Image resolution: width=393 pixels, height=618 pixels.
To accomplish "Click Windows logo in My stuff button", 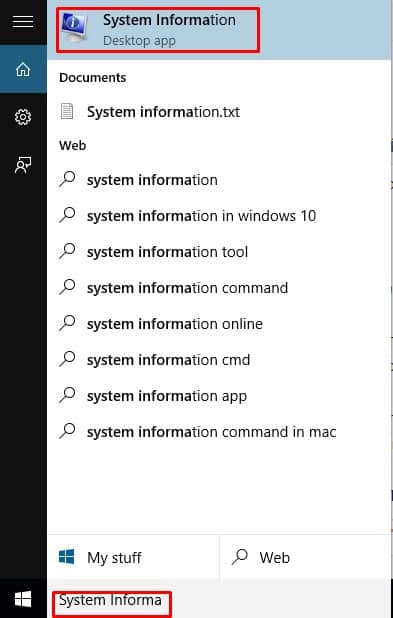I will 67,557.
